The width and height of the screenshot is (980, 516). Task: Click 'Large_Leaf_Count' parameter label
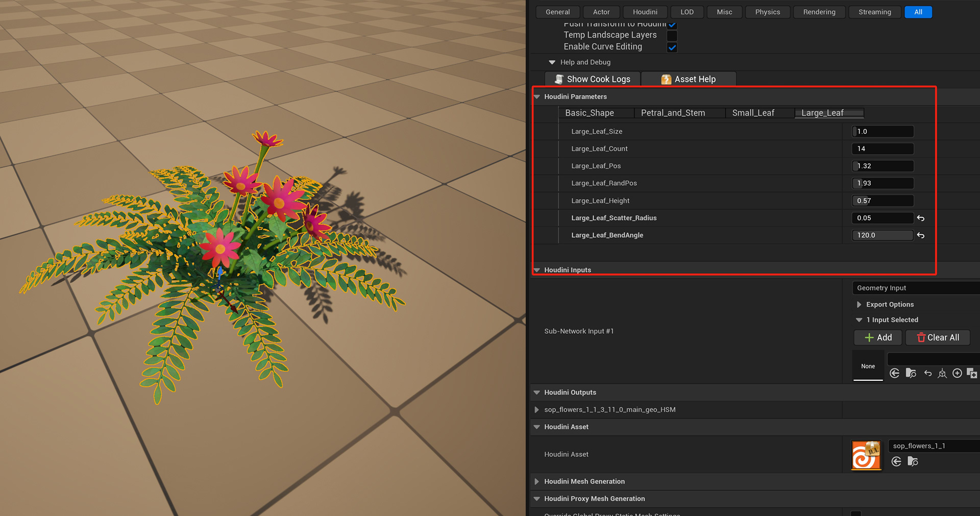coord(599,149)
